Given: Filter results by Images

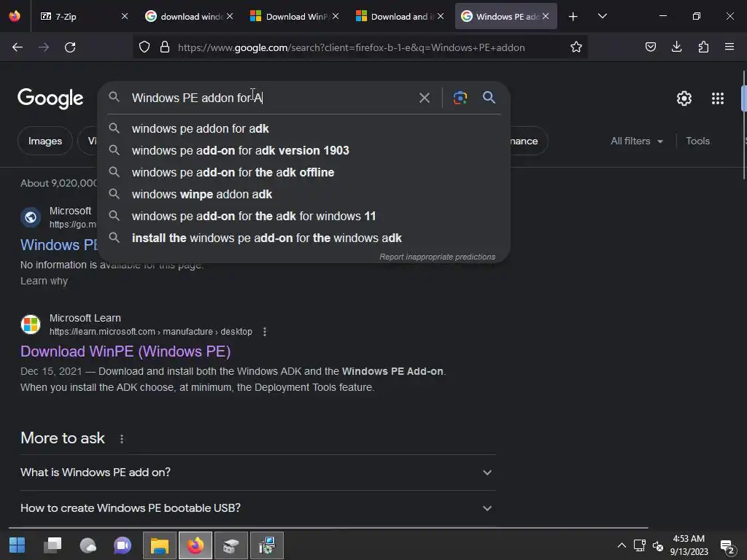Looking at the screenshot, I should click(45, 141).
